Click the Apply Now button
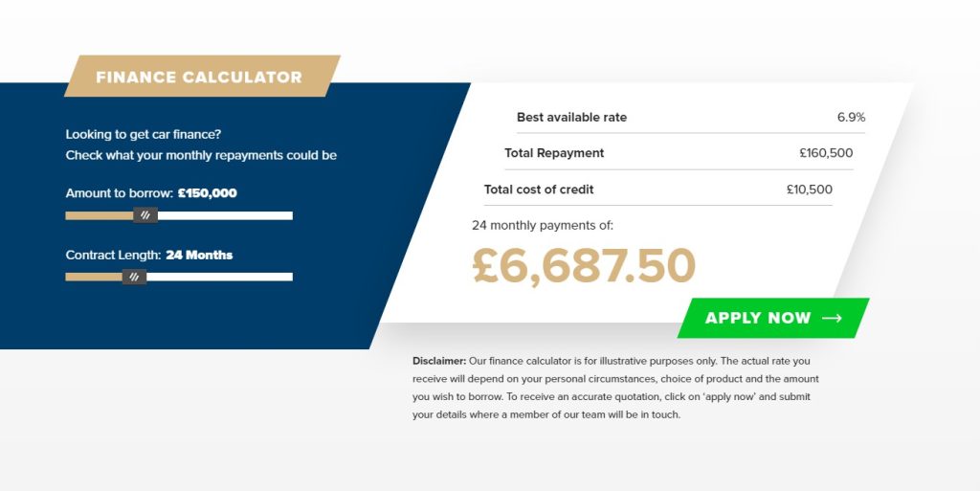 click(773, 318)
